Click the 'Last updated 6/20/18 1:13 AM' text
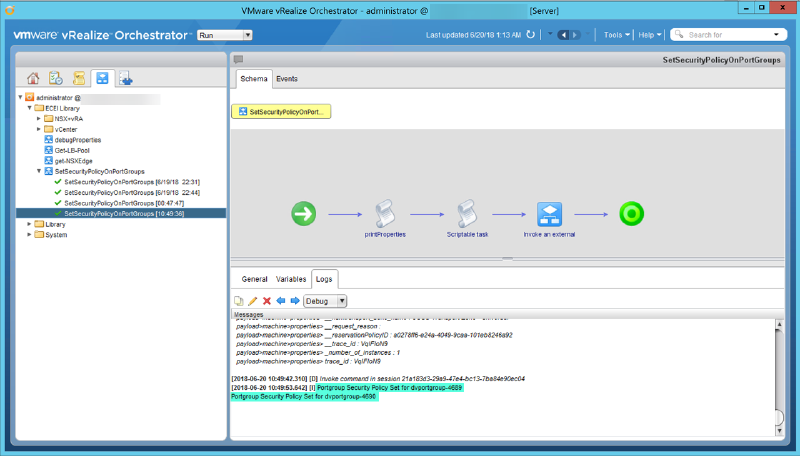The width and height of the screenshot is (800, 456). (473, 35)
